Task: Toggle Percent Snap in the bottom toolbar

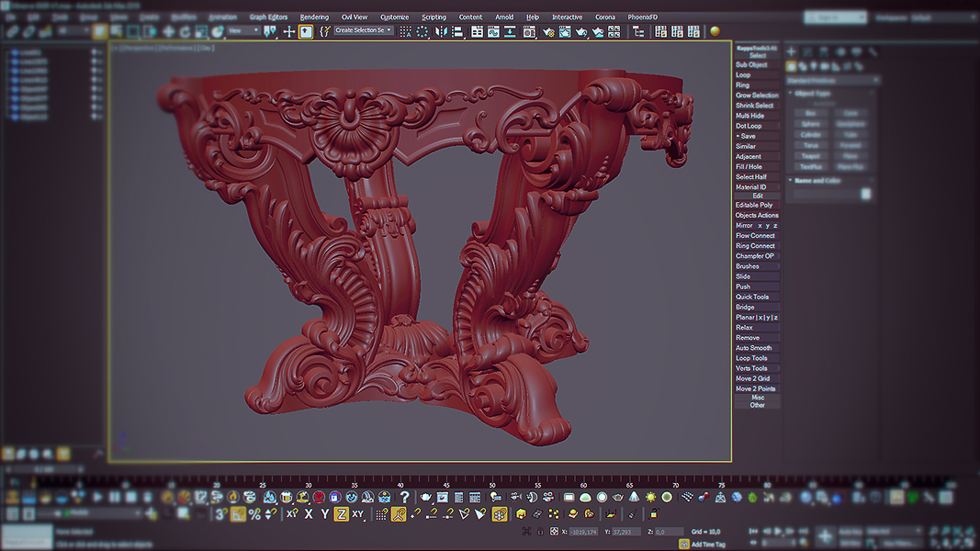Action: coord(254,514)
